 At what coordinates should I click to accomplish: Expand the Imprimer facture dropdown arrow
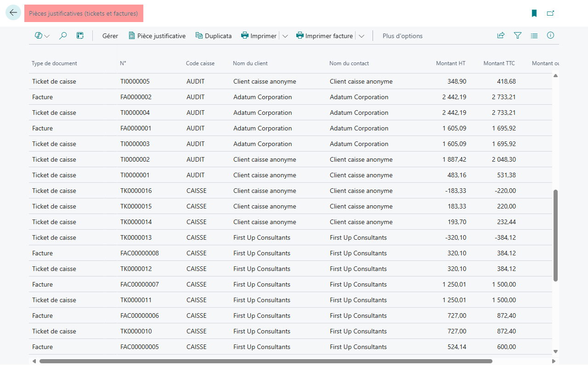tap(362, 36)
